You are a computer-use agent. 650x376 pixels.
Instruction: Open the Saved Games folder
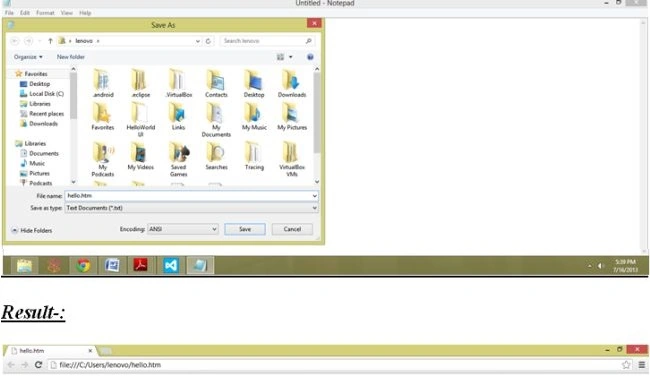pyautogui.click(x=178, y=159)
